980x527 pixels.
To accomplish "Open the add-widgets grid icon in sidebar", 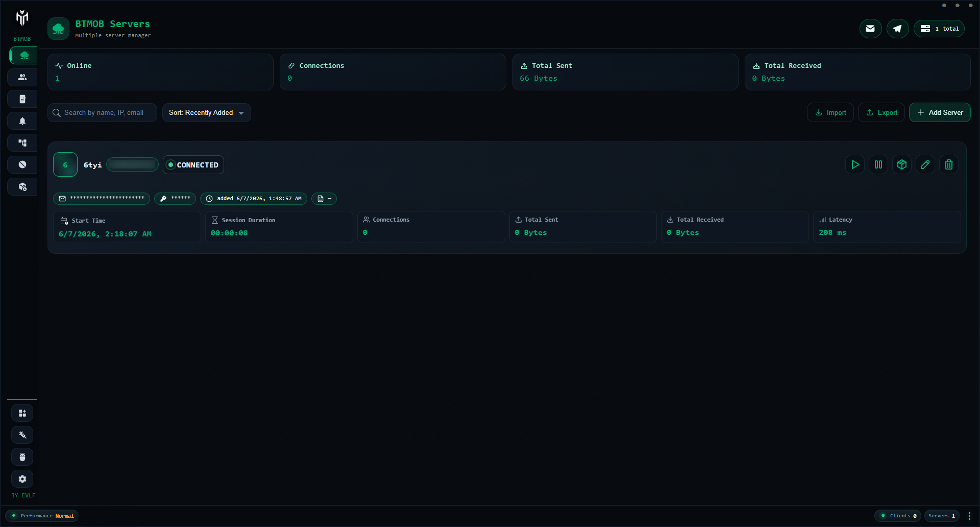I will 22,413.
